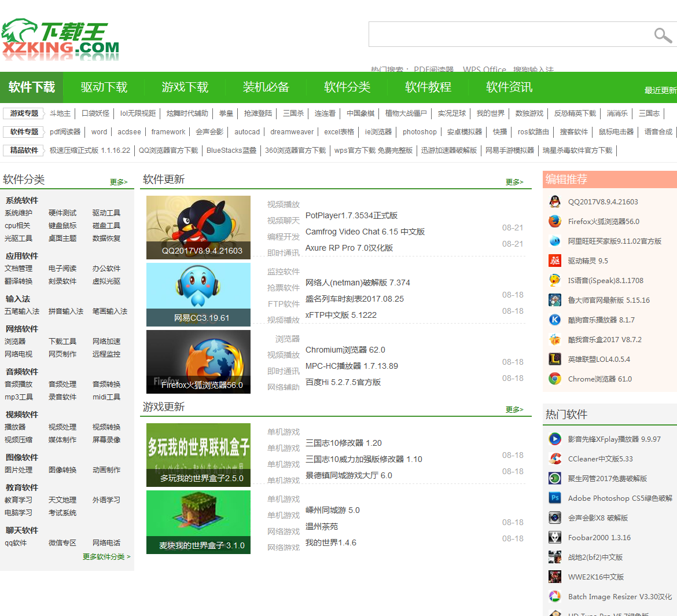Click the 影音先锋XFplay播放器 icon

[x=555, y=439]
